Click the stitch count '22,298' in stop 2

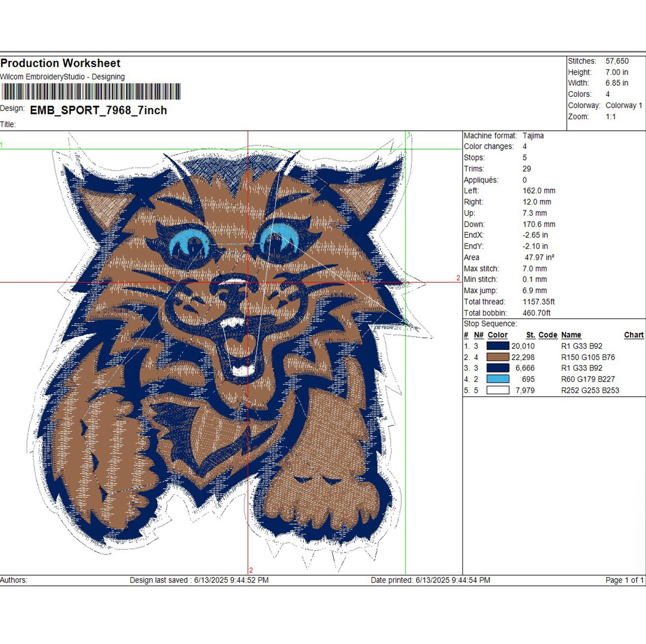click(x=523, y=358)
